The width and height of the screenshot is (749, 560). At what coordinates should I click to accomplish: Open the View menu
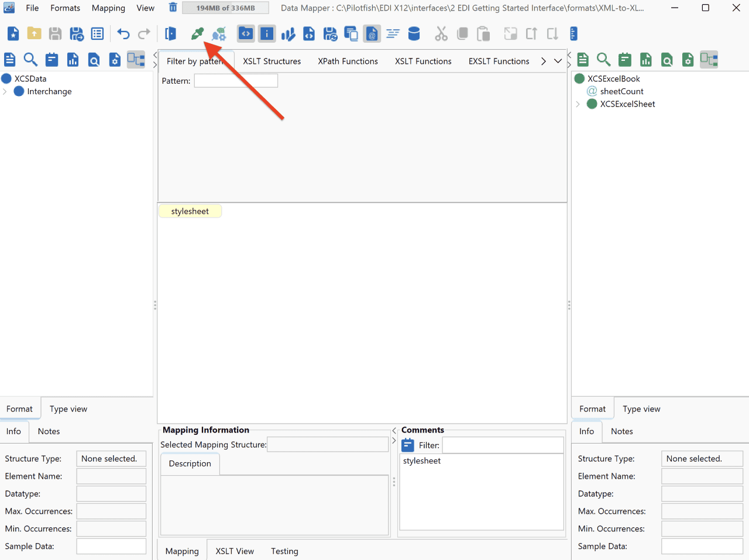pyautogui.click(x=146, y=8)
